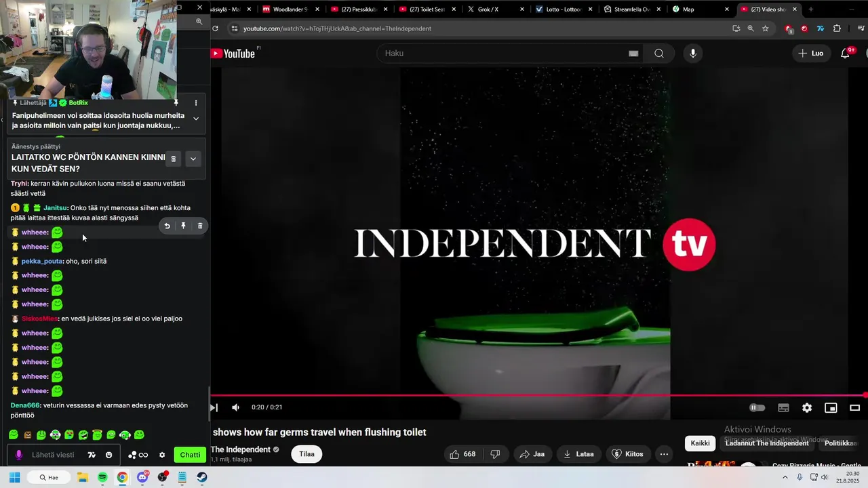
Task: Open the on-screen keyboard icon in search
Action: coord(633,54)
